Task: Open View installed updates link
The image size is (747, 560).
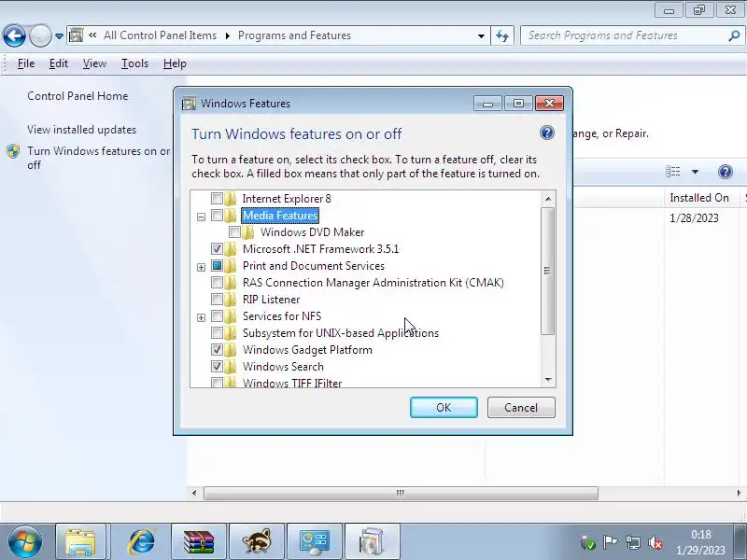Action: [x=81, y=130]
